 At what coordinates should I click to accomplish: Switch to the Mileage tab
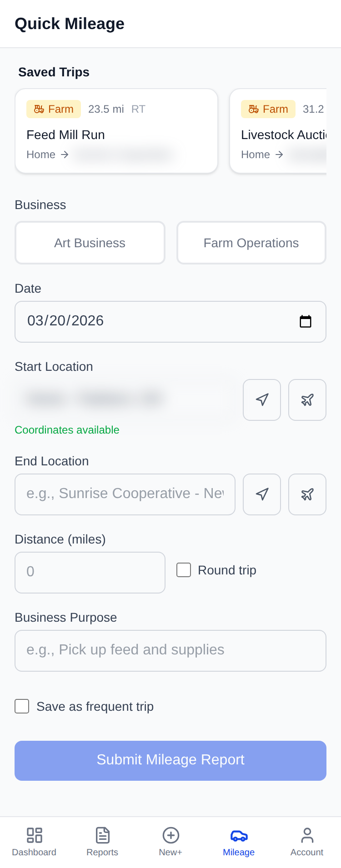tap(239, 841)
